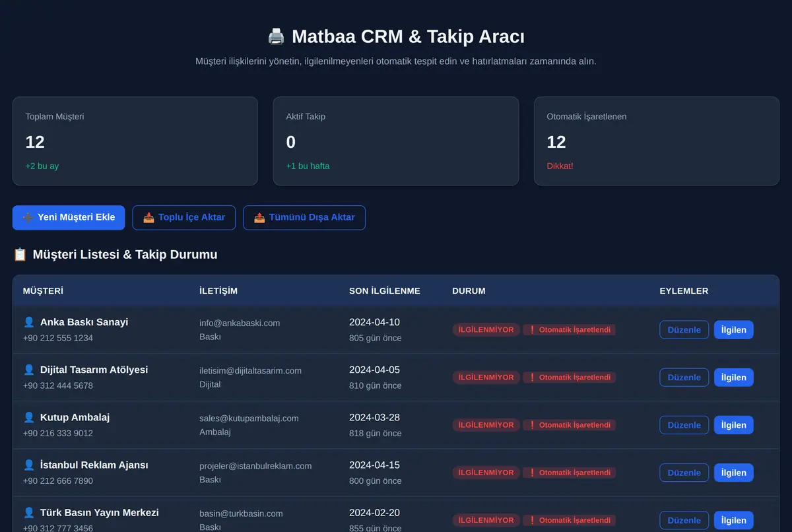Click email sales@kutupambalaj.com
Screen dimensions: 792x532
point(249,418)
